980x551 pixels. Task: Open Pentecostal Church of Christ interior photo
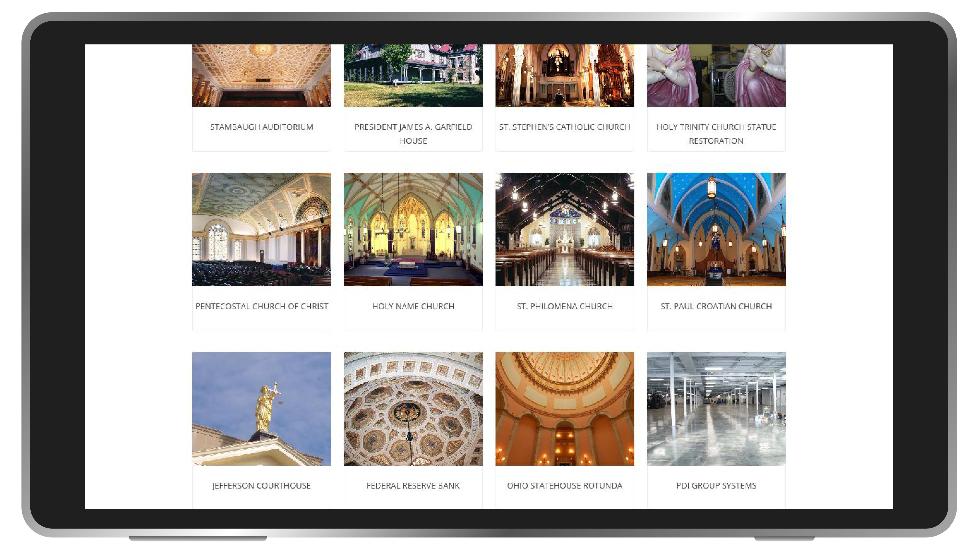point(261,229)
